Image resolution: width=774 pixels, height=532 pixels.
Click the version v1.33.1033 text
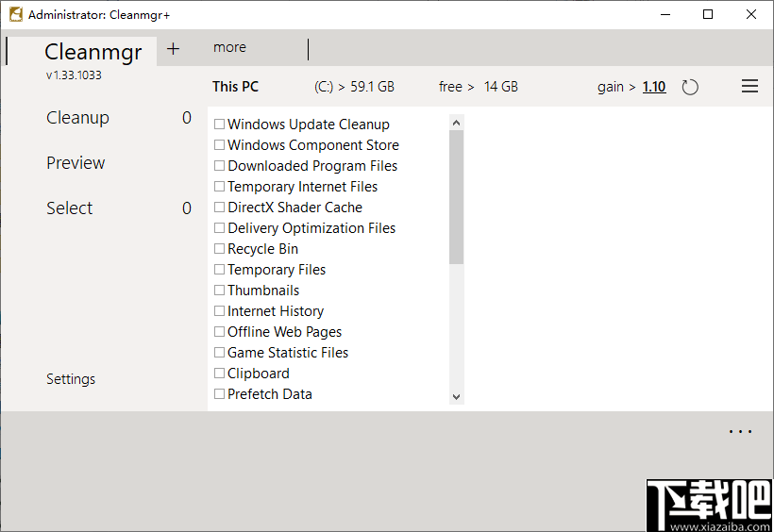(74, 75)
